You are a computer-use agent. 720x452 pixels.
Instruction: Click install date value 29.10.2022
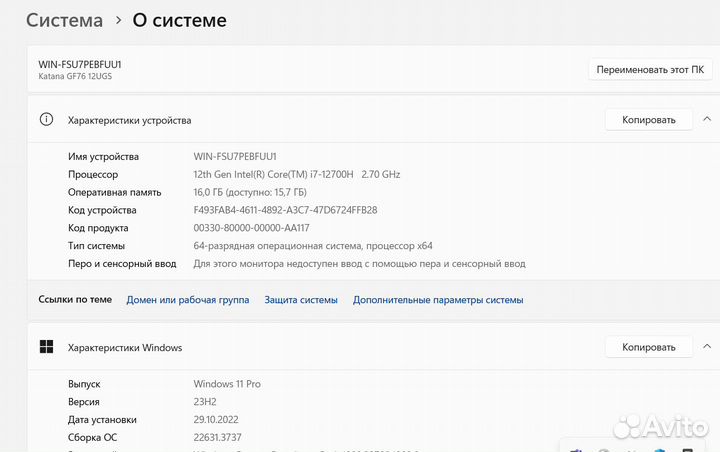click(x=216, y=420)
